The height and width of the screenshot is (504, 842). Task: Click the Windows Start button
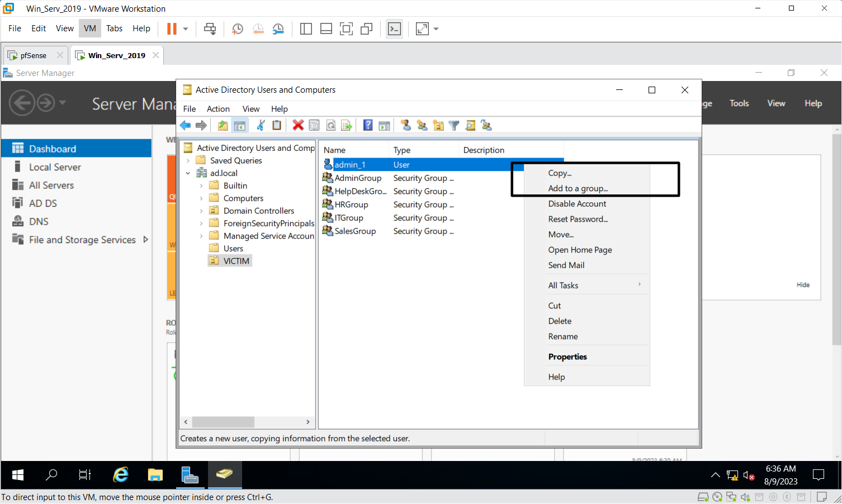pyautogui.click(x=18, y=475)
